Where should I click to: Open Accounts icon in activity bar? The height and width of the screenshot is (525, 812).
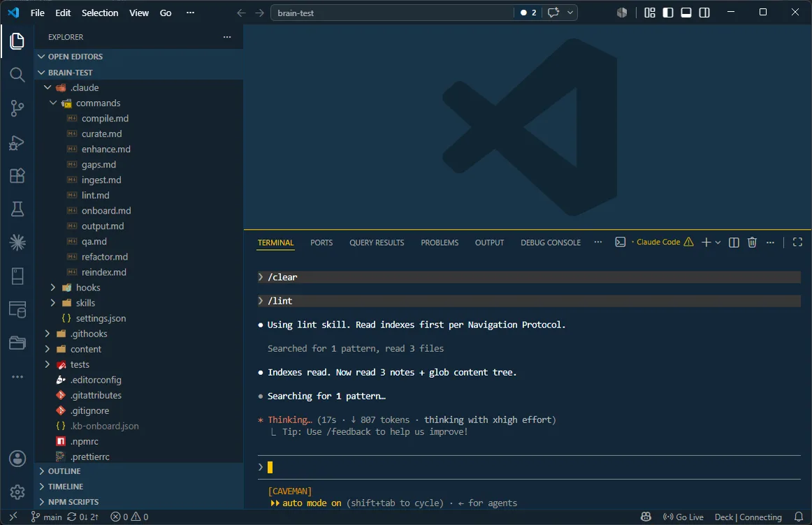point(17,458)
